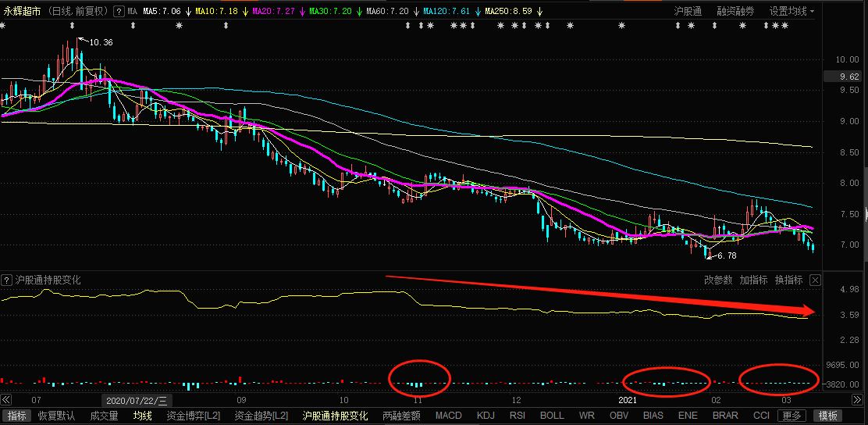Close the 沪股通持股变化 indicator panel
This screenshot has height=425, width=868.
click(x=815, y=280)
